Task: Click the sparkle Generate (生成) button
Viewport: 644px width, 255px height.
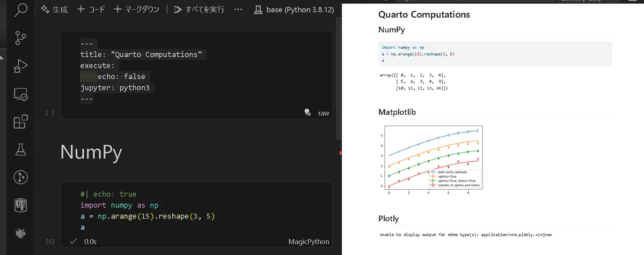Action: pos(54,10)
